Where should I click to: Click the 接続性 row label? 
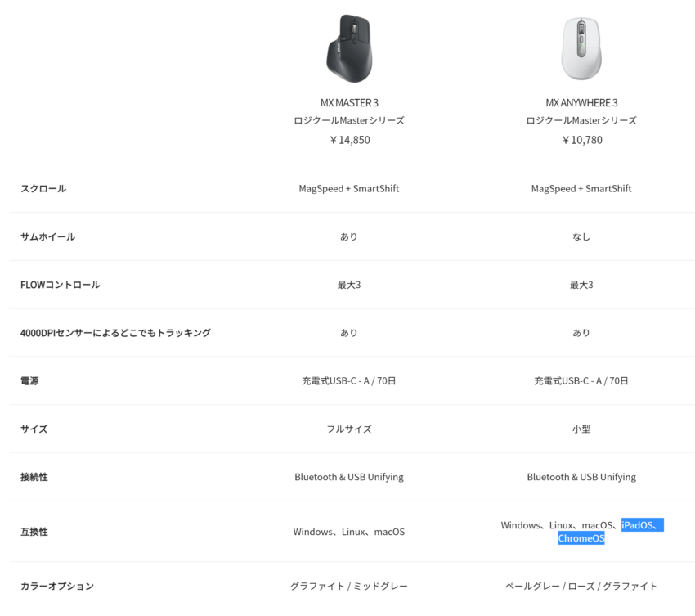point(34,477)
